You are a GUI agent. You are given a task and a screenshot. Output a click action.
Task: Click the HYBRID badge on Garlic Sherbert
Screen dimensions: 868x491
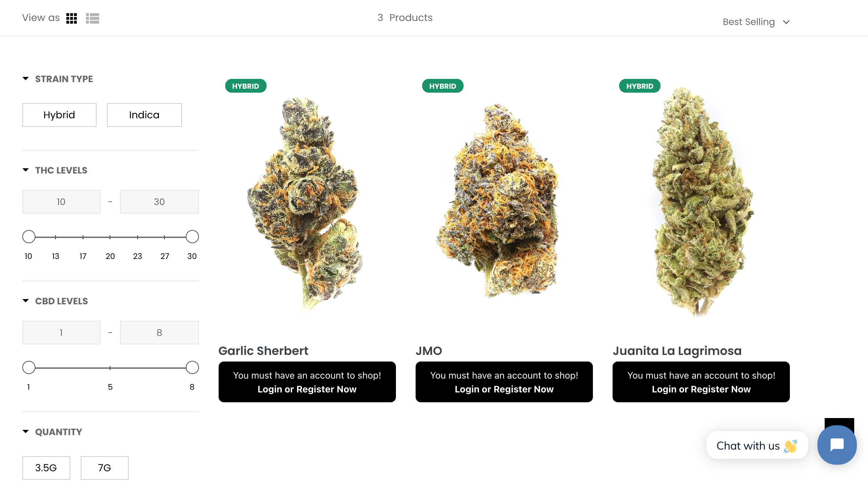[x=246, y=86]
